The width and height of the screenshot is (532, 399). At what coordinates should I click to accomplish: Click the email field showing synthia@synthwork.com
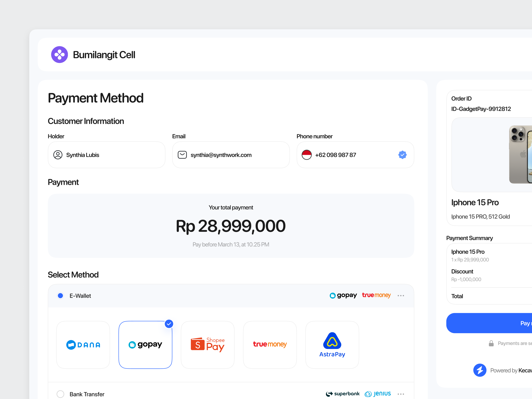231,155
